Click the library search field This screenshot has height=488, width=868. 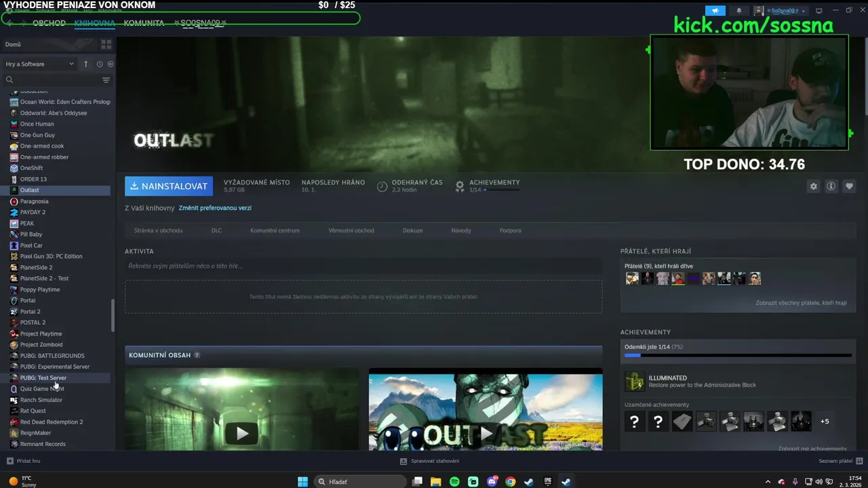(51, 80)
